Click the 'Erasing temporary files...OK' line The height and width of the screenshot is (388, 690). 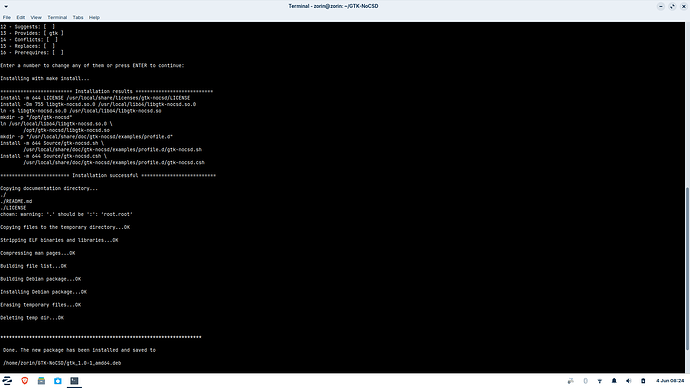coord(40,305)
